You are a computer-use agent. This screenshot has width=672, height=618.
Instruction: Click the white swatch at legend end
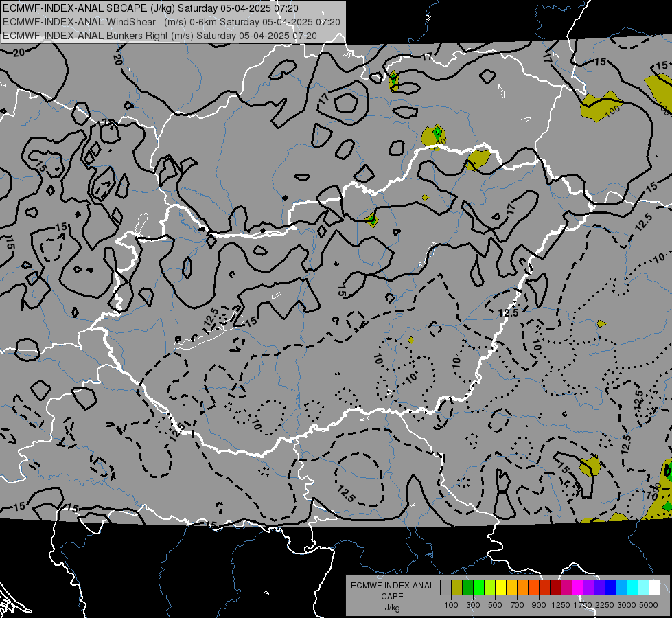(655, 588)
